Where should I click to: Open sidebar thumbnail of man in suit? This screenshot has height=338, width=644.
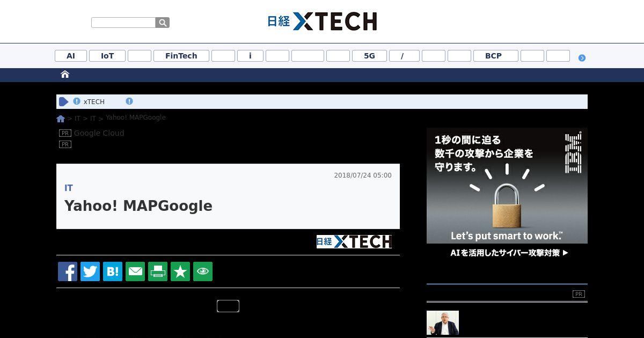[443, 323]
